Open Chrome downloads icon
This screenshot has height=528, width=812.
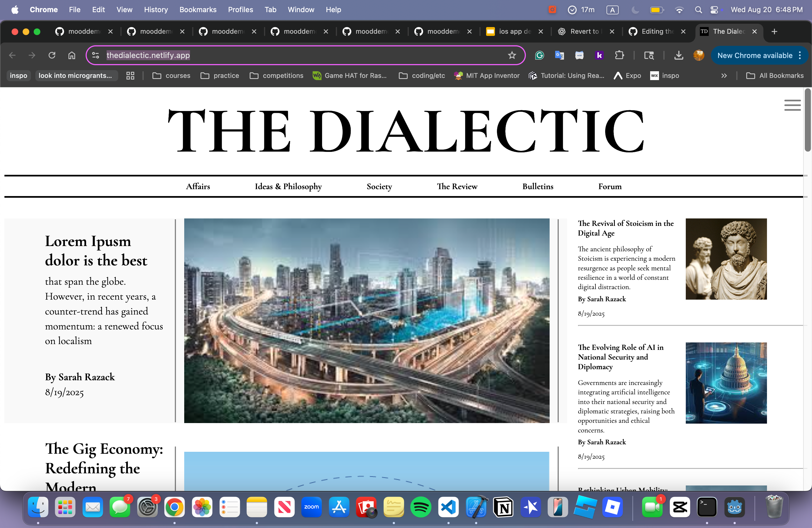tap(679, 55)
